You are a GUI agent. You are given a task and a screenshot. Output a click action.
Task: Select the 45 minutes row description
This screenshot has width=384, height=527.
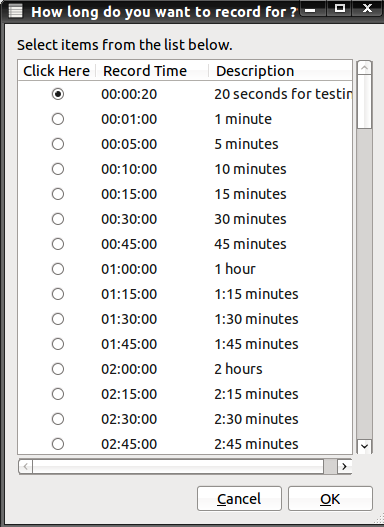[250, 244]
